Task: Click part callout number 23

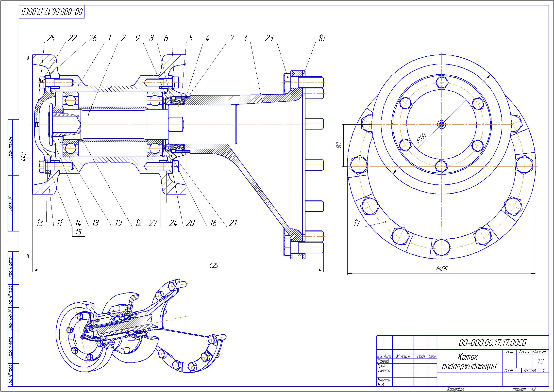Action: [x=269, y=38]
